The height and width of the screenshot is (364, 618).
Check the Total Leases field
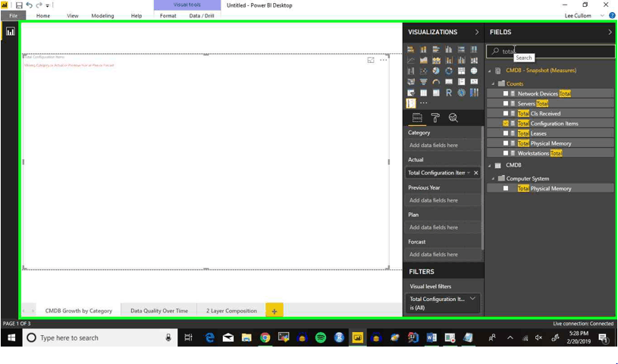click(x=506, y=133)
